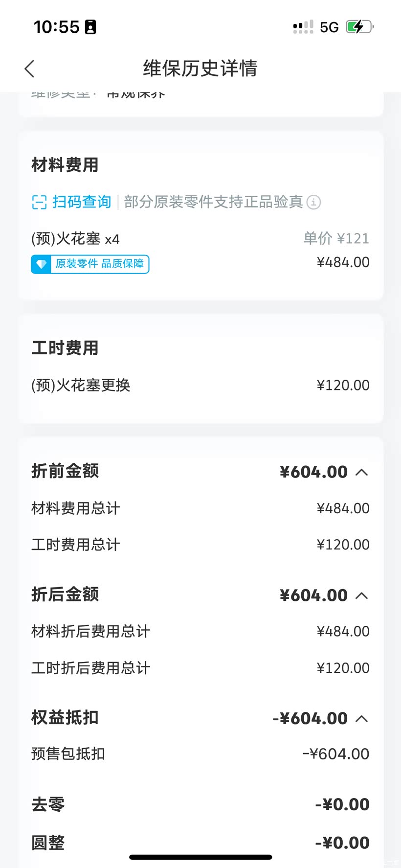Screen dimensions: 401x868
Task: Tap the battery charging status icon
Action: coord(359,27)
